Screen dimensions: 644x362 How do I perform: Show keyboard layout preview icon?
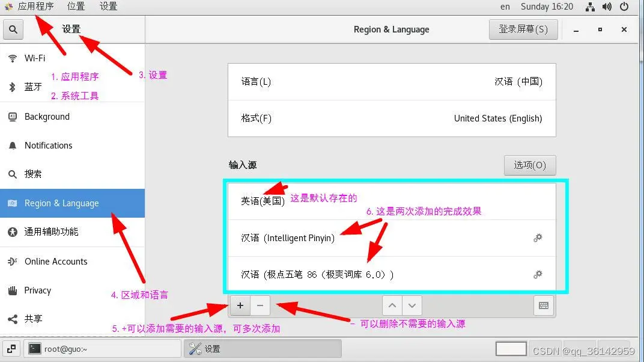pos(544,305)
